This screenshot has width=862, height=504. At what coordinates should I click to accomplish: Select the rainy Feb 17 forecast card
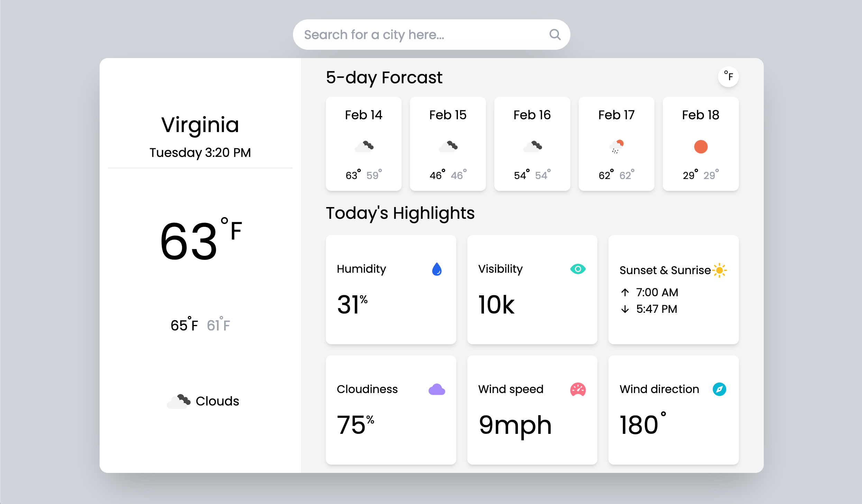(x=616, y=144)
